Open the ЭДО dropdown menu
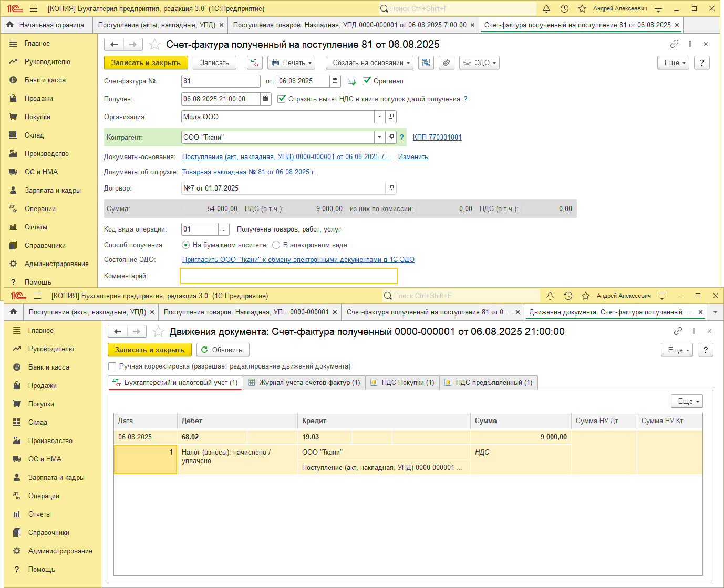 point(480,62)
